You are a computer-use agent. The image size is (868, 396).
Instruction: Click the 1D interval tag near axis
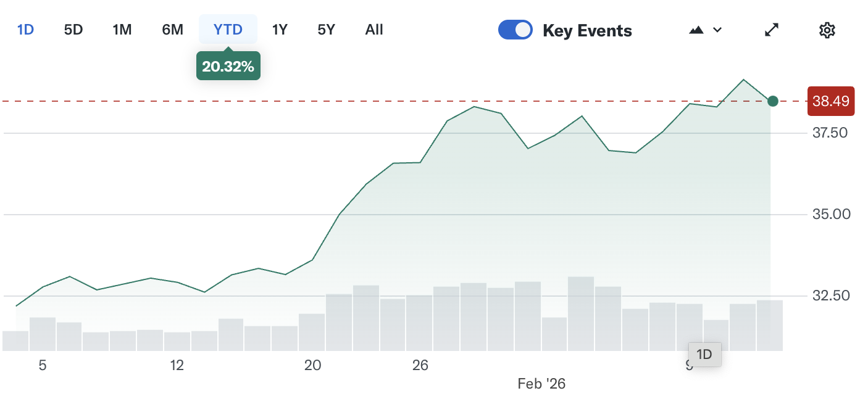point(704,355)
